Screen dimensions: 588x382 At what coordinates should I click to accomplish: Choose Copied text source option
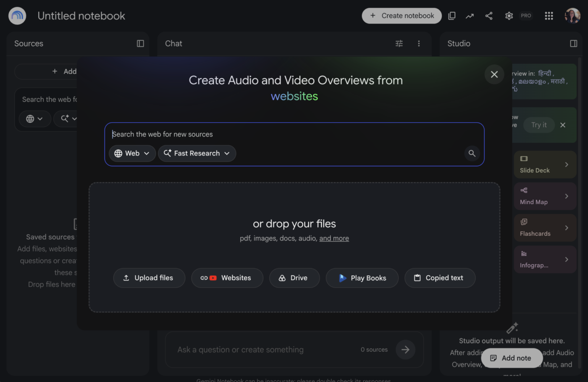coord(440,278)
